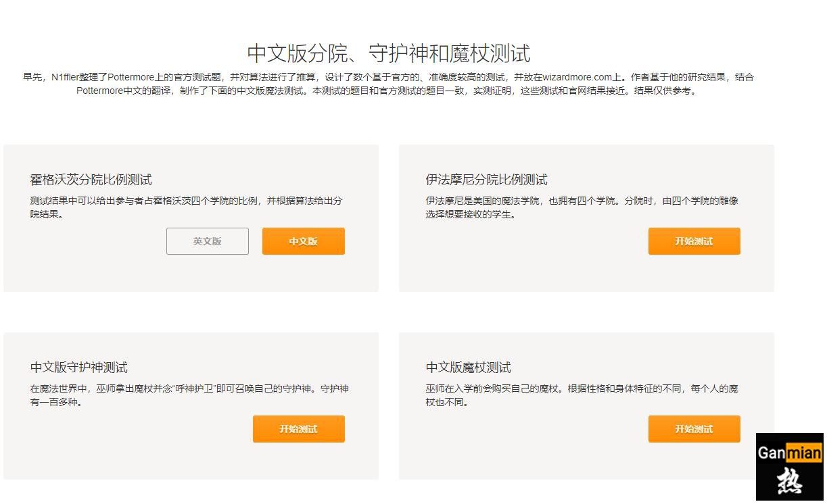Select the page heading 中文版分院、守护神和魔杖测试
The width and height of the screenshot is (827, 504).
point(388,53)
